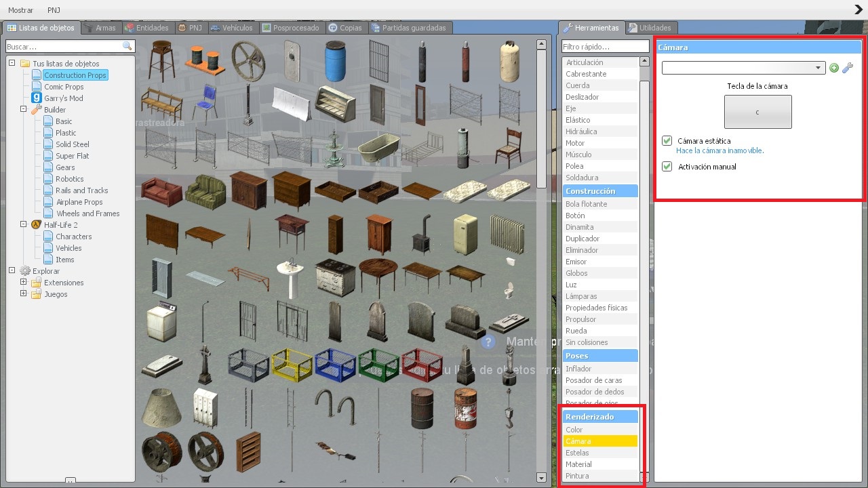Collapse the Explorar tree node

pos(12,270)
